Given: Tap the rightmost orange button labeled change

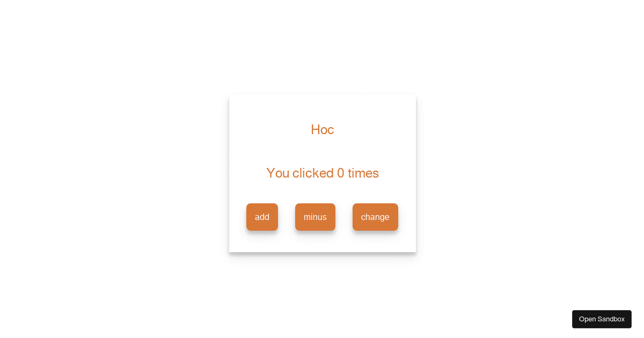Looking at the screenshot, I should click(x=375, y=217).
